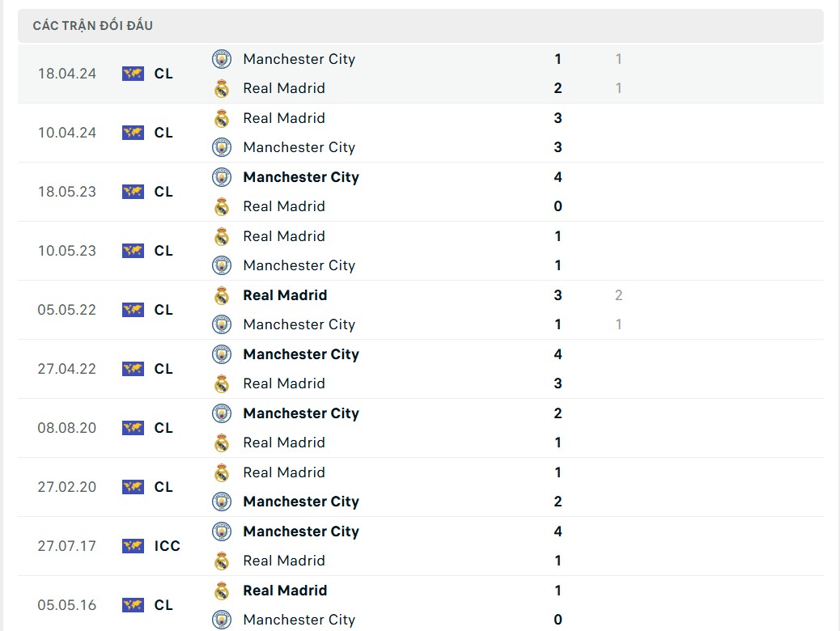Open the 27.02.20 match date
Viewport: 840px width, 631px height.
coord(66,487)
